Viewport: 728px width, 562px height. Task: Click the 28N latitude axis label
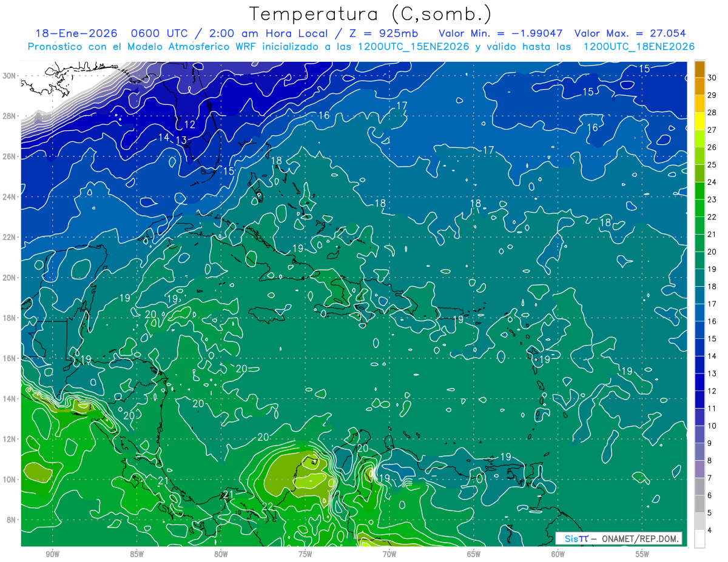10,116
